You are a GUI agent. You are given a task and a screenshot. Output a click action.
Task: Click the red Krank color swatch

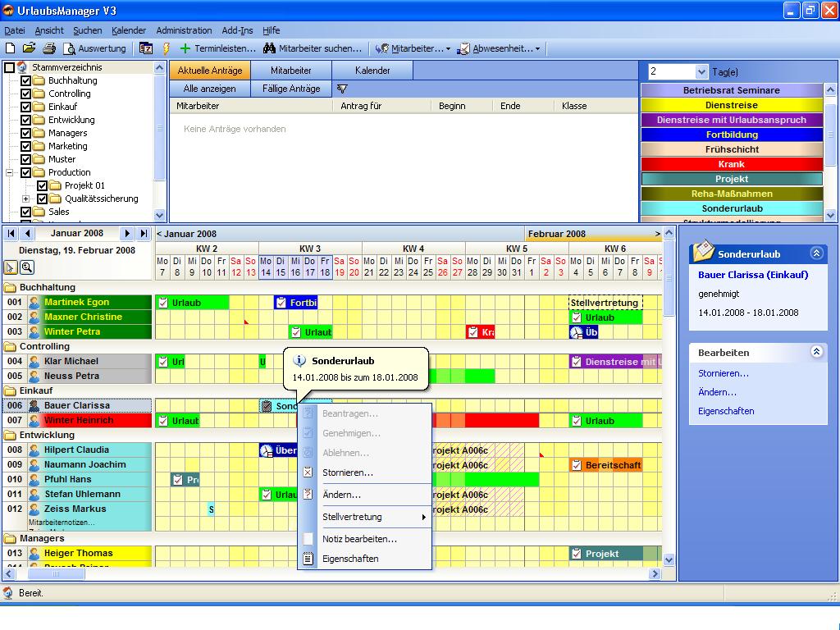pos(731,164)
